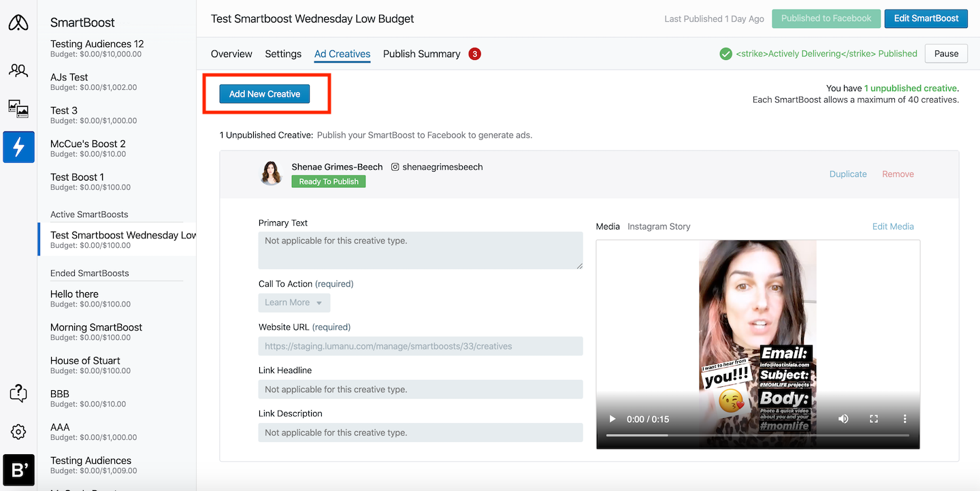Select the Ad Creatives tab
Image resolution: width=980 pixels, height=491 pixels.
[342, 54]
